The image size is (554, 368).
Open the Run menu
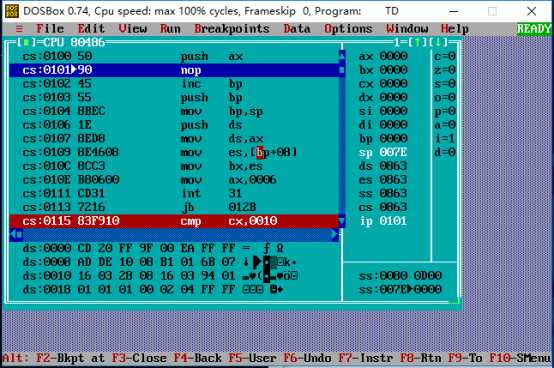click(170, 29)
